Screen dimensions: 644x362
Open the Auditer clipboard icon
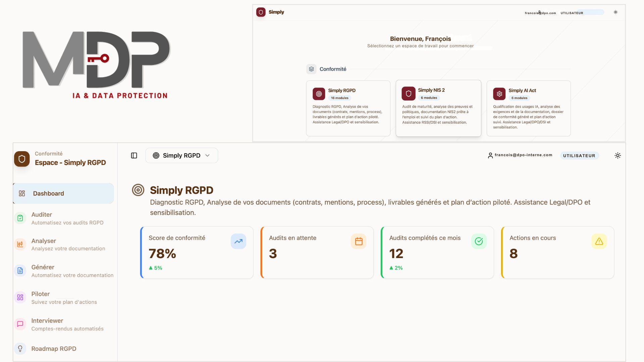20,218
